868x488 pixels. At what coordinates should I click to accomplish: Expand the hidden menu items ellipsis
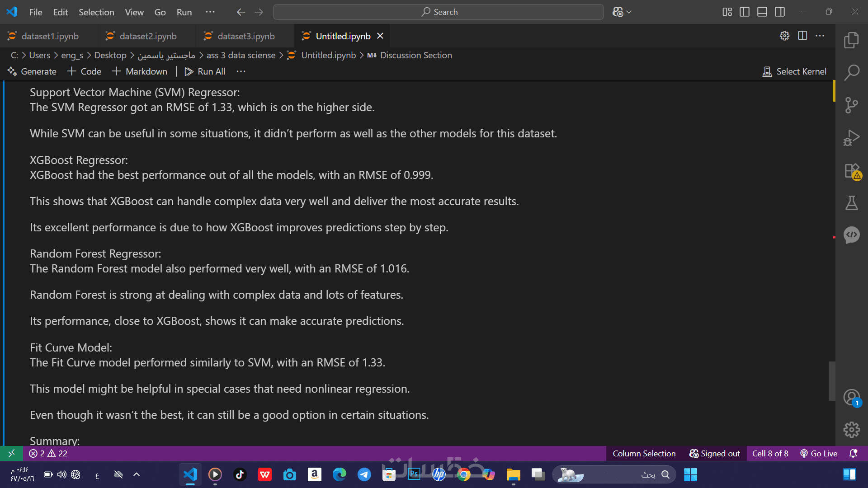pos(210,12)
